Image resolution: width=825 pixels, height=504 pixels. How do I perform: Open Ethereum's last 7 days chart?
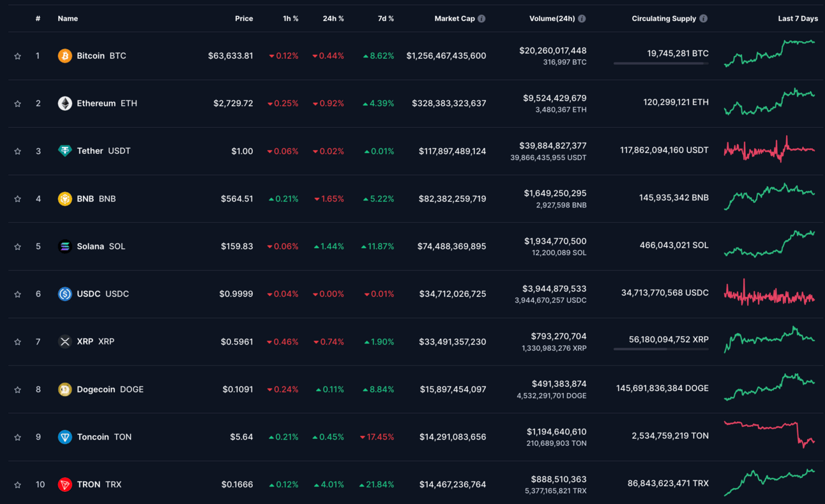tap(769, 101)
